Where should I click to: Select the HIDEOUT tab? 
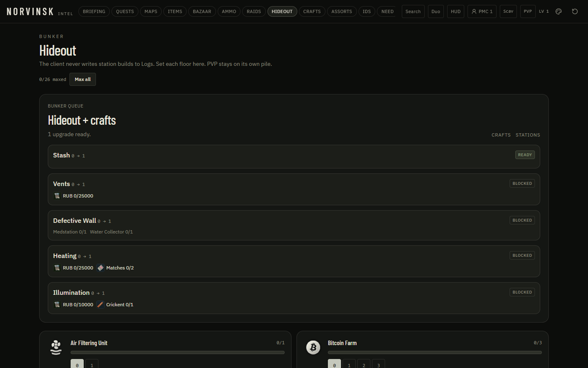coord(282,11)
